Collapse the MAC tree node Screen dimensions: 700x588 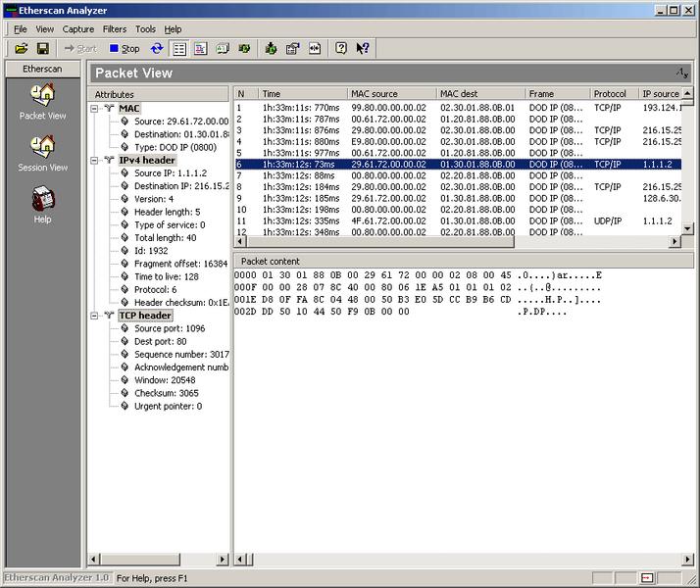coord(94,109)
